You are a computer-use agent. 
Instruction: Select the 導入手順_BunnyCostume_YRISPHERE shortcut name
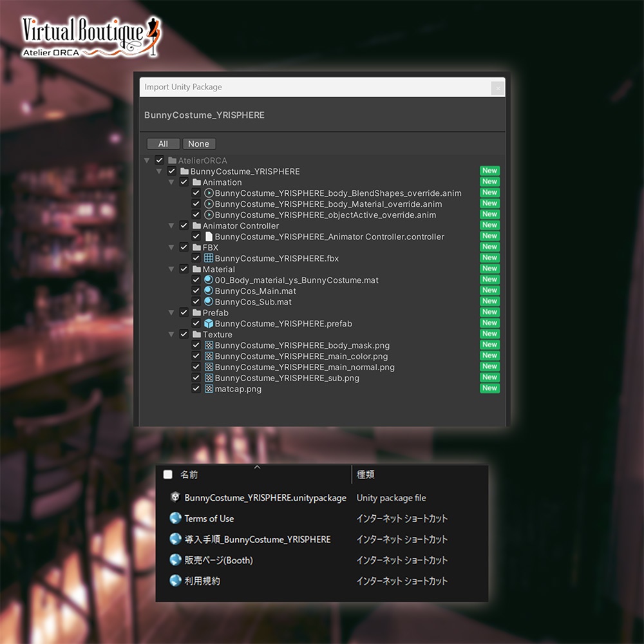[x=258, y=539]
